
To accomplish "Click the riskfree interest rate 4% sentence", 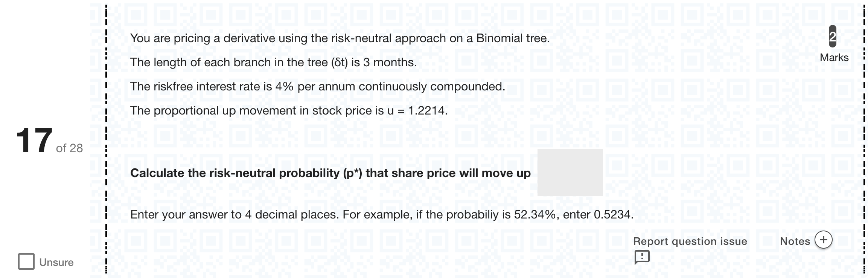I will tap(318, 86).
